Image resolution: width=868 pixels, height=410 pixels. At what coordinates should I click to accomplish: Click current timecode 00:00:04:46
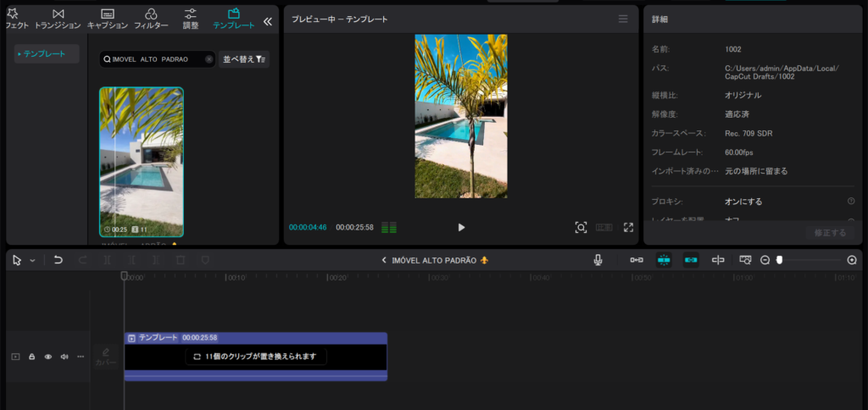(x=308, y=227)
